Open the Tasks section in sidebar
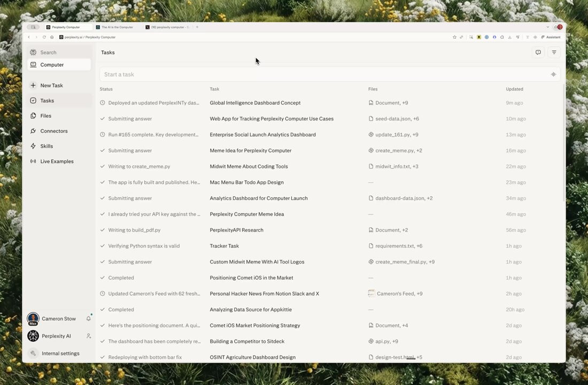Screen dimensions: 588x385 click(x=59, y=101)
